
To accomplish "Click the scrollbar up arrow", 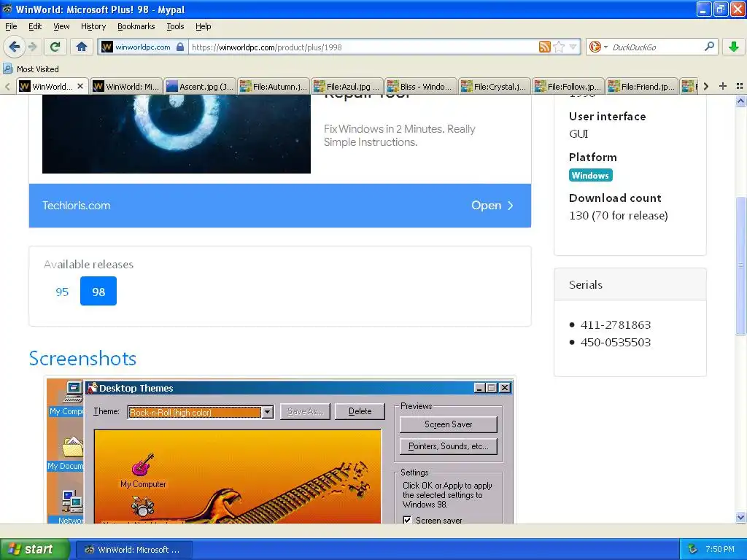I will coord(740,101).
